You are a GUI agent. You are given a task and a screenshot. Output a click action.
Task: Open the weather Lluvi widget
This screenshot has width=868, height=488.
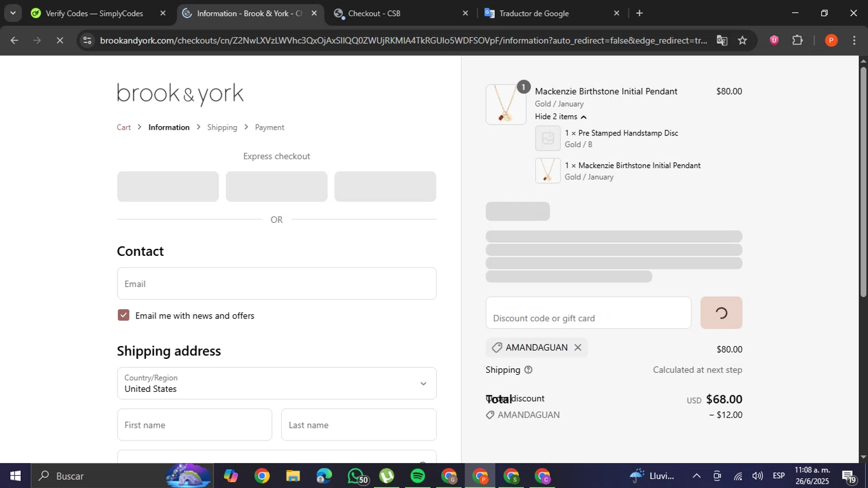coord(652,476)
